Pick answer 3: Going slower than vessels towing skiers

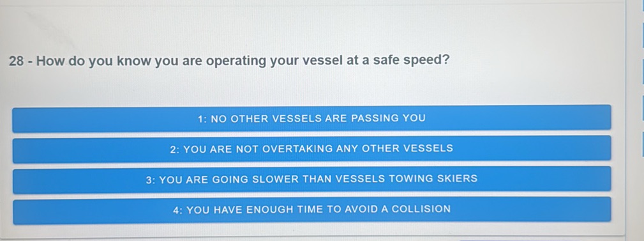(x=311, y=179)
